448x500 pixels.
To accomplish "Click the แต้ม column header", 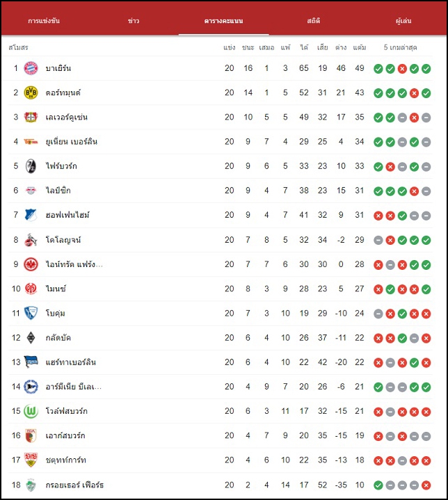I will 359,47.
